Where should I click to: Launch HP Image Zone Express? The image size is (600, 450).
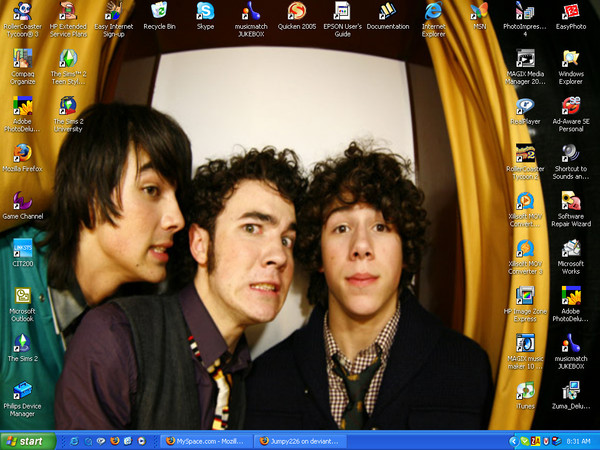click(525, 295)
